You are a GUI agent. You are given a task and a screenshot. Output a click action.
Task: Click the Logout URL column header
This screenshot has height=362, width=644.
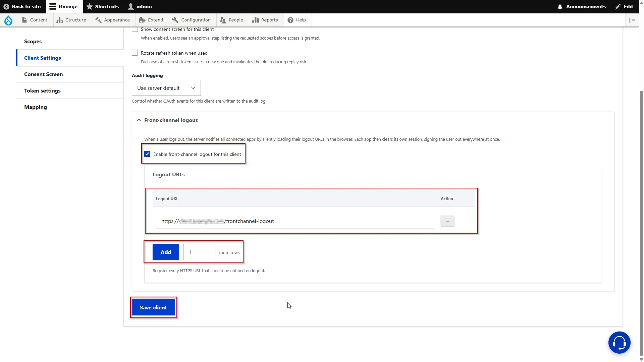pyautogui.click(x=167, y=199)
